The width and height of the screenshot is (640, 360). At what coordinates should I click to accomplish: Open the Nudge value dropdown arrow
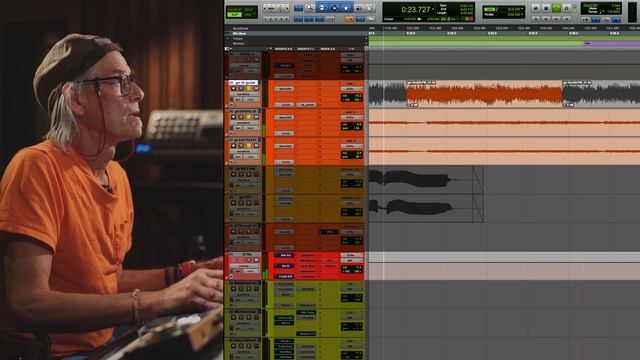(x=522, y=14)
